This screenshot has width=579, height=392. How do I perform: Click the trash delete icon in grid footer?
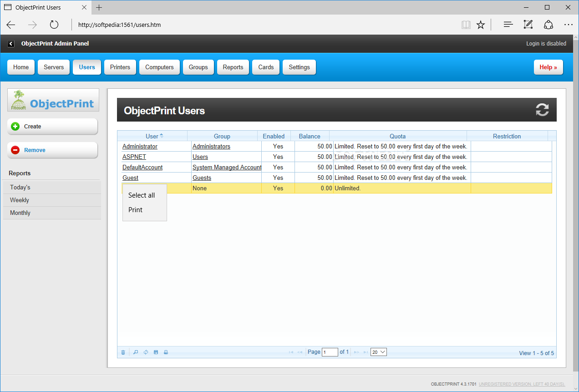[123, 352]
